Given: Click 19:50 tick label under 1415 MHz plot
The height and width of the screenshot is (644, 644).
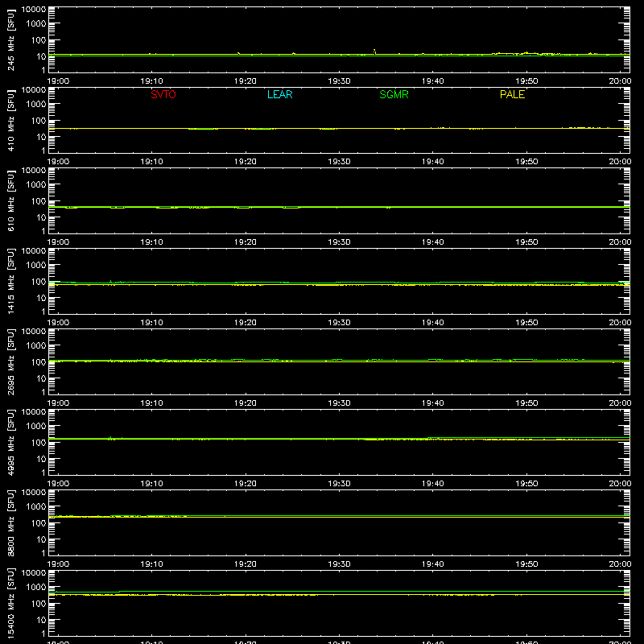Looking at the screenshot, I should point(526,323).
